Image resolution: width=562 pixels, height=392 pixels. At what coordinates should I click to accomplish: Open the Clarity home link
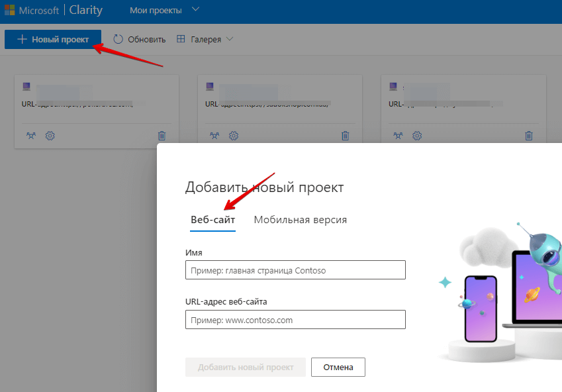point(85,10)
